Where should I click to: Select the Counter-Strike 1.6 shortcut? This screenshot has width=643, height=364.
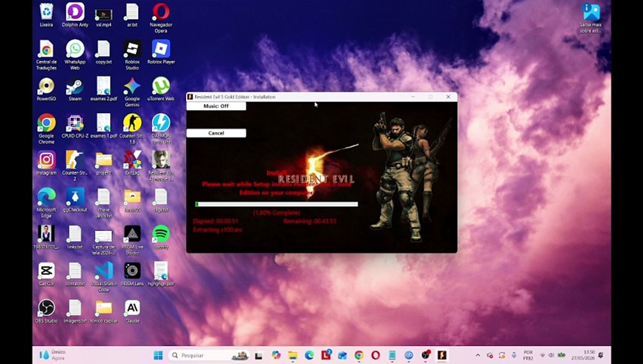132,129
